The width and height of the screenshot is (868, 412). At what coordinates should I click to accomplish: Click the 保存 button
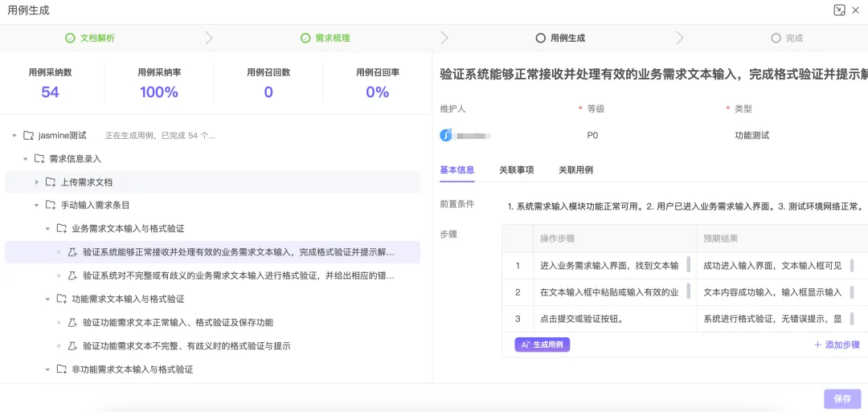pos(842,398)
